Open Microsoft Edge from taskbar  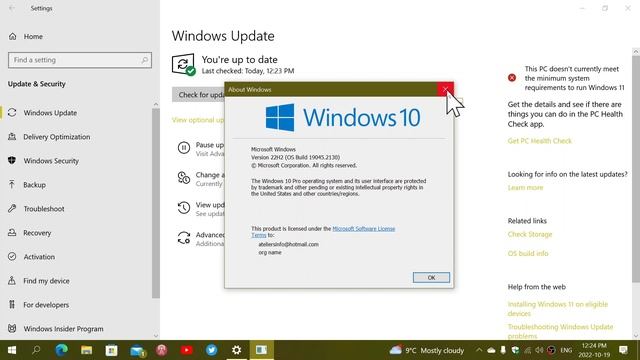(62, 350)
